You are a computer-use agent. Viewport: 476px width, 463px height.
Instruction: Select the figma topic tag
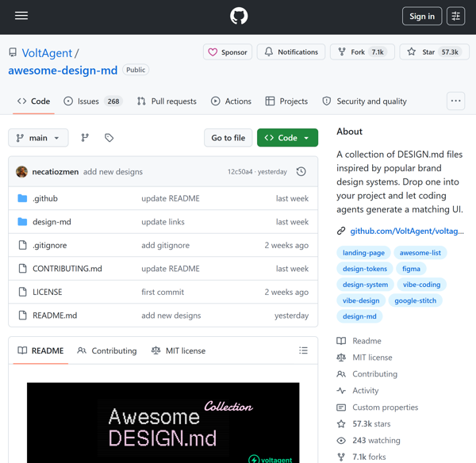[x=410, y=269]
